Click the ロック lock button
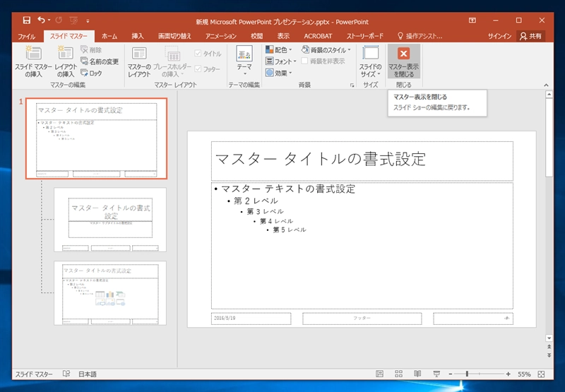The image size is (565, 392). tap(91, 73)
